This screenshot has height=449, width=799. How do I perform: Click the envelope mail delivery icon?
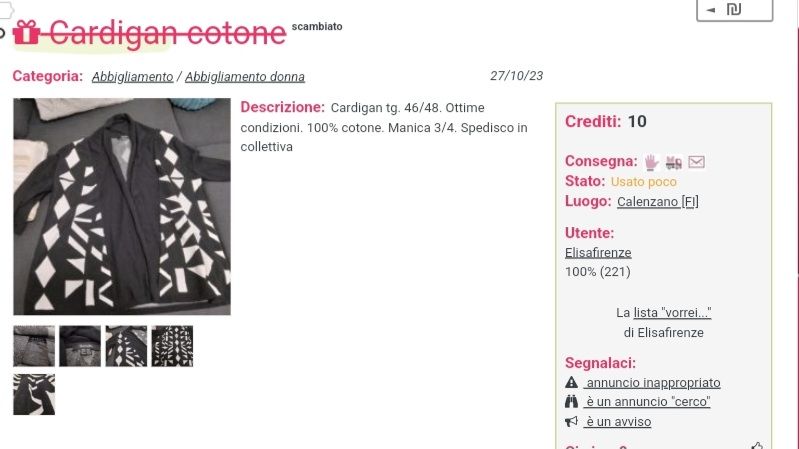tap(696, 162)
